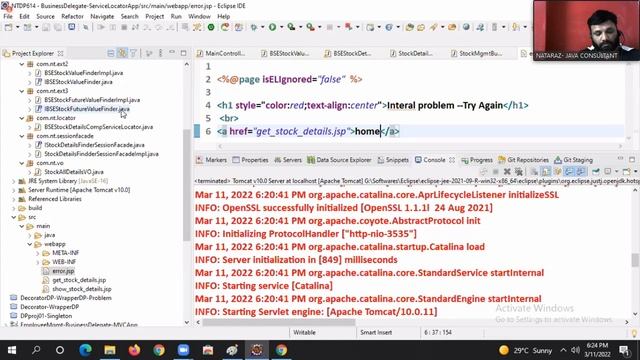Viewport: 640px width, 360px height.
Task: Click the Writable status bar entry
Action: click(x=304, y=333)
